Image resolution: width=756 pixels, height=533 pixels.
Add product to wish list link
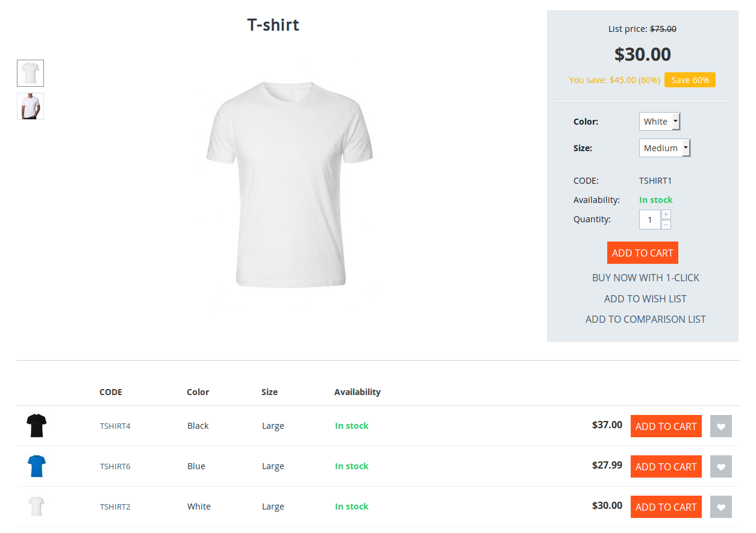click(x=645, y=299)
